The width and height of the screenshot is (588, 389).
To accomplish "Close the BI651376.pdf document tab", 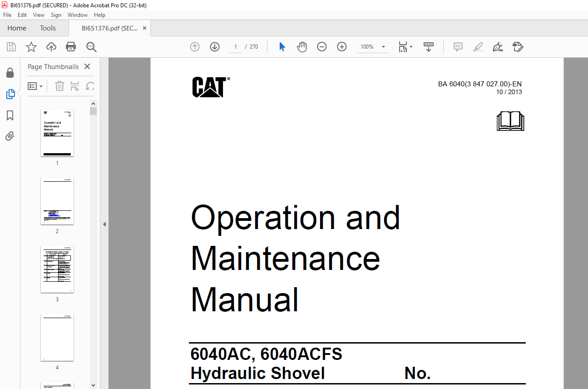I will point(145,28).
